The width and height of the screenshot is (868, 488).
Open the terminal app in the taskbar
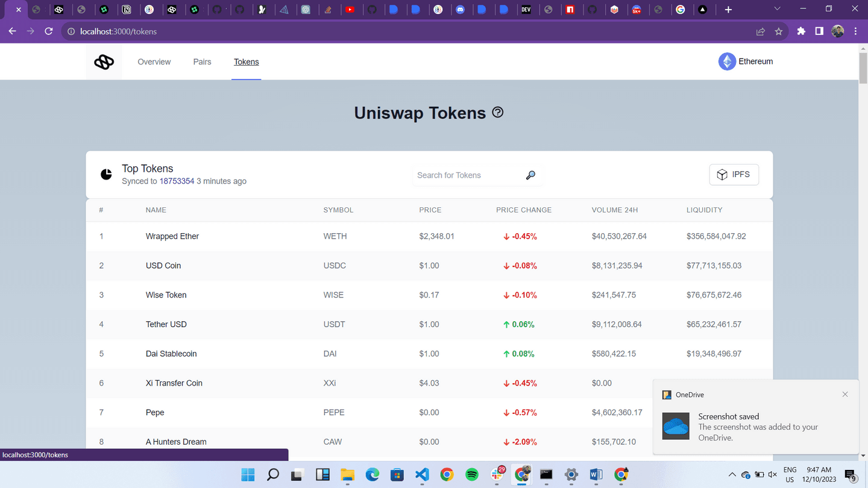pos(546,475)
